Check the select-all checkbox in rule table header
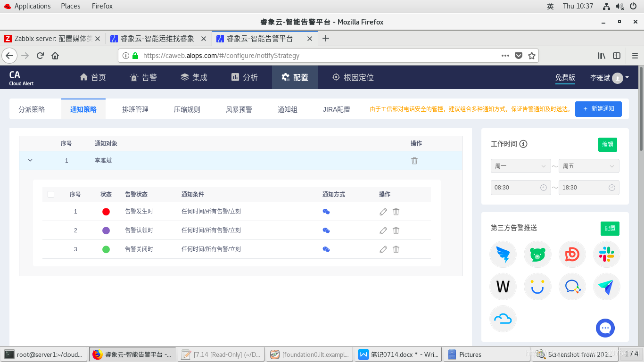This screenshot has width=644, height=362. [51, 194]
